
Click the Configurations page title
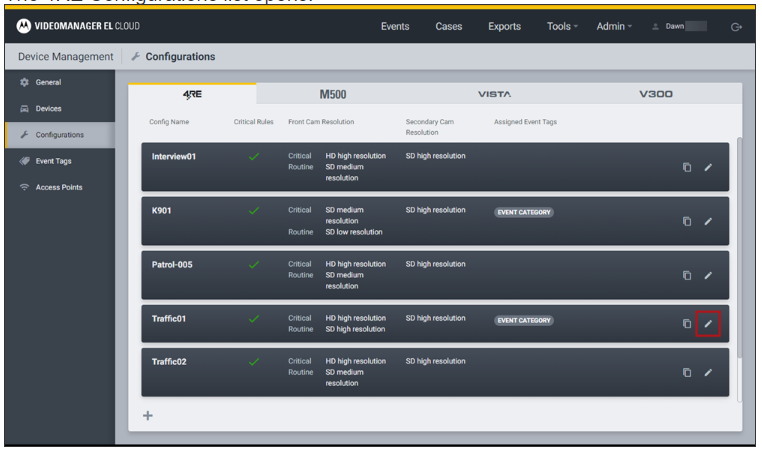180,56
